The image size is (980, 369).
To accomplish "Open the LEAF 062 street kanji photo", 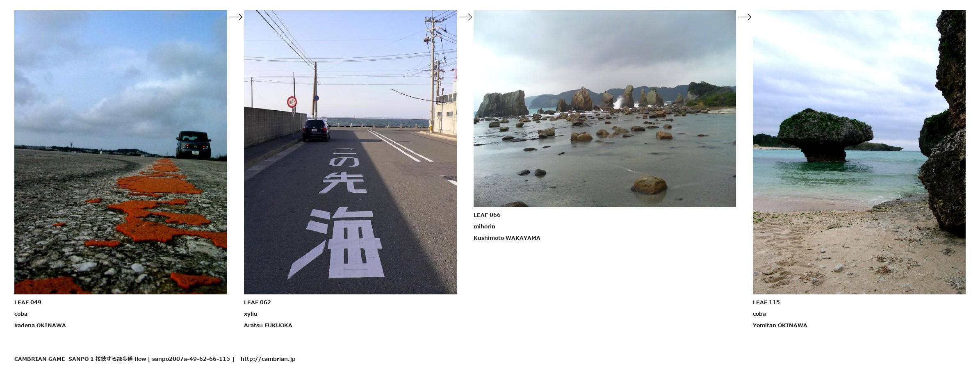I will (350, 152).
